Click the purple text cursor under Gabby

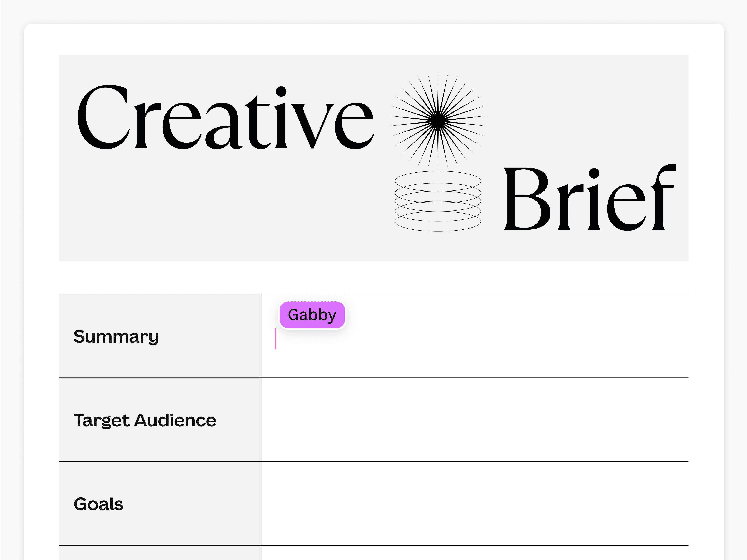point(276,339)
